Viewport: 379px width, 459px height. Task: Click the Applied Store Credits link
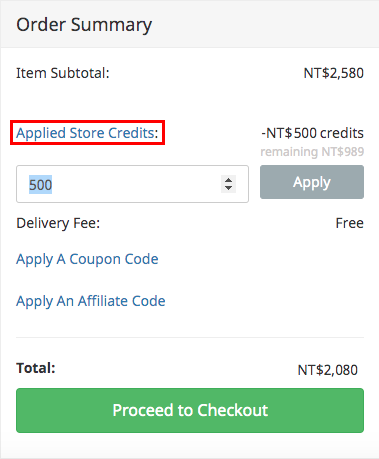coord(85,133)
